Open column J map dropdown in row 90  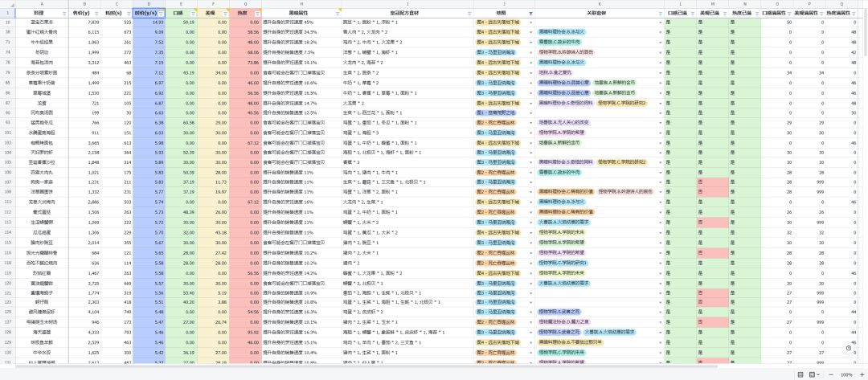pos(531,112)
